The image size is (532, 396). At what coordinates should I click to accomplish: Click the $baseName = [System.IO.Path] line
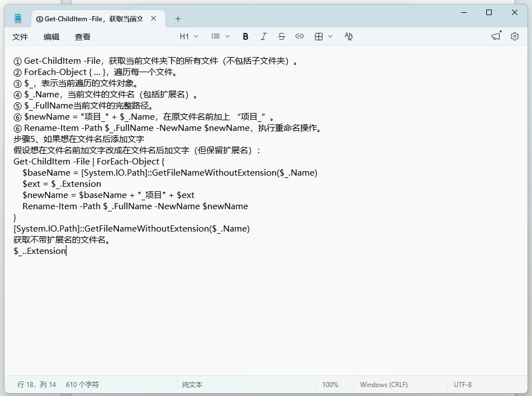[170, 173]
